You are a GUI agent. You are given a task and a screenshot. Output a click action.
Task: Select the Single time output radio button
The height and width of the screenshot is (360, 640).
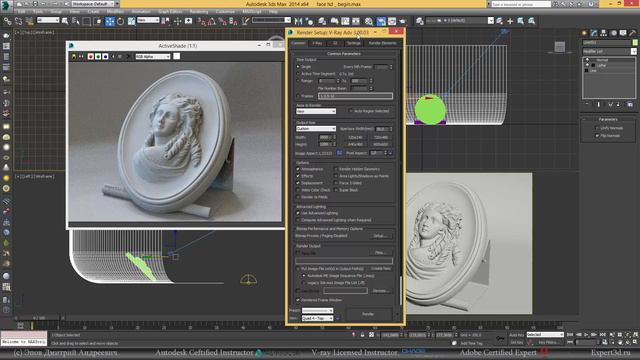[298, 67]
